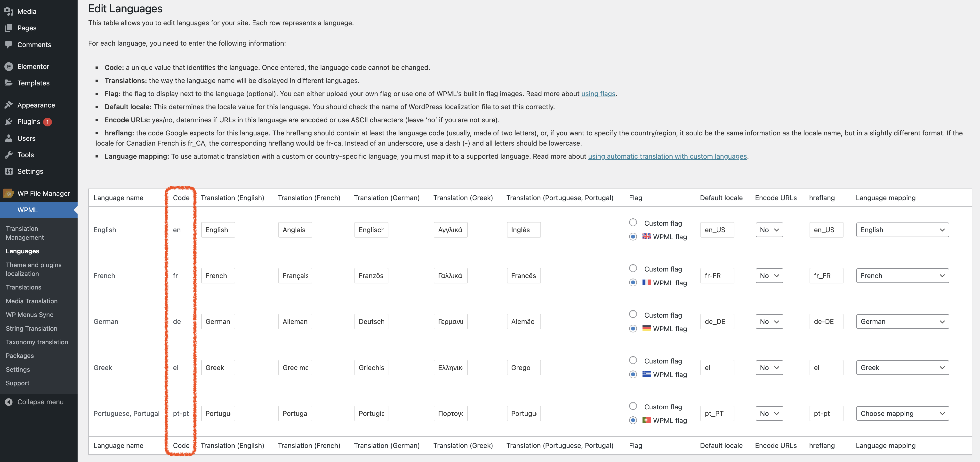
Task: Select Custom flag for Portuguese, Portugal
Action: pos(633,406)
